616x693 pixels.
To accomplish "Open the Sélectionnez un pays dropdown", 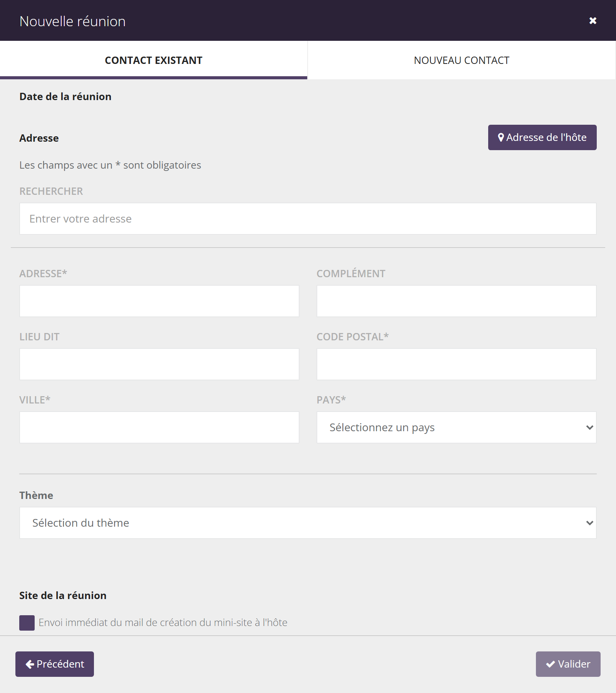I will (457, 427).
